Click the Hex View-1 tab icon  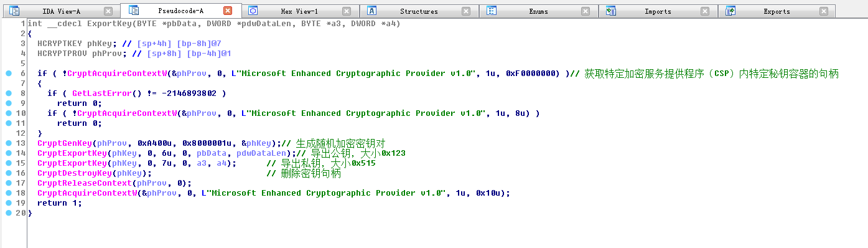pyautogui.click(x=253, y=11)
